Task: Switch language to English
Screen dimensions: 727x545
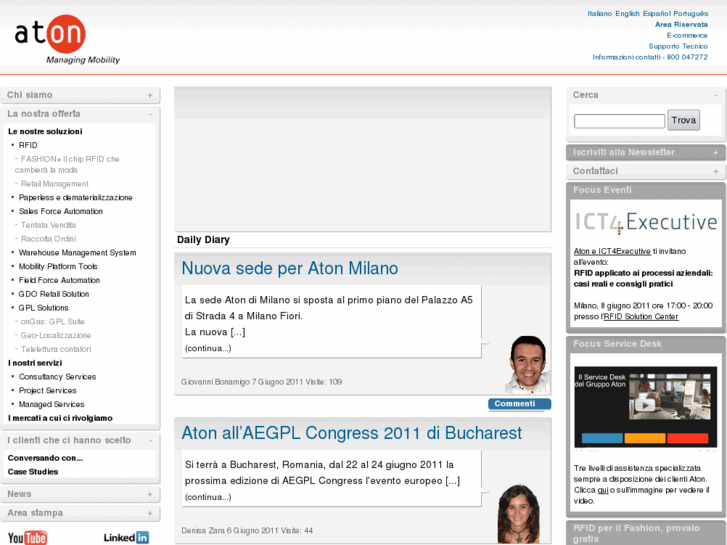Action: pyautogui.click(x=627, y=13)
